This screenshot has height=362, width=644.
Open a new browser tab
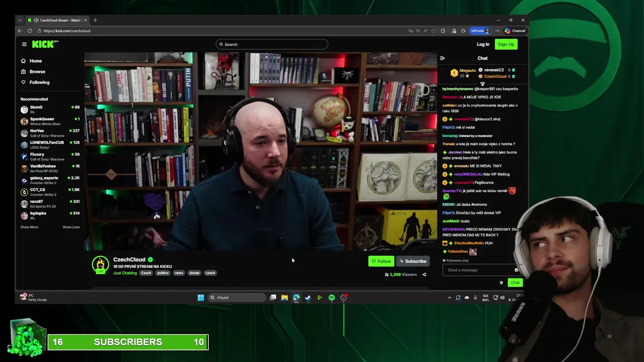pos(95,20)
